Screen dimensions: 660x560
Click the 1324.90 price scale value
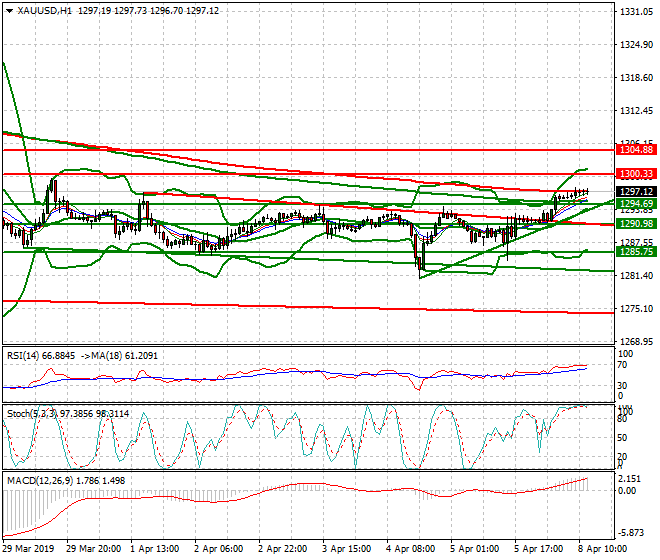(636, 45)
